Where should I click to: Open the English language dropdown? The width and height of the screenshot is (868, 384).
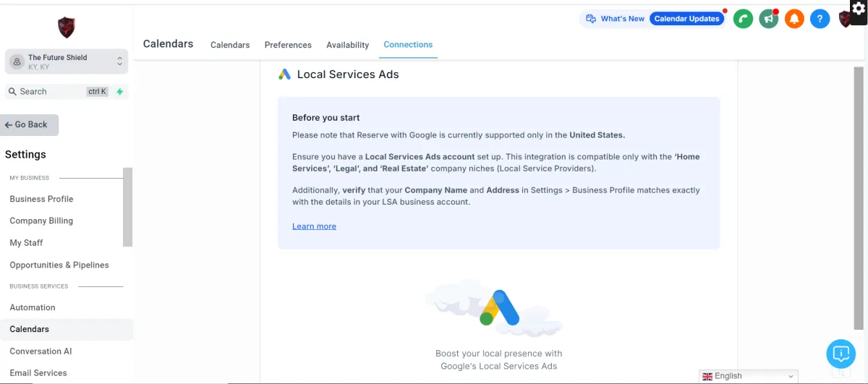pos(749,376)
